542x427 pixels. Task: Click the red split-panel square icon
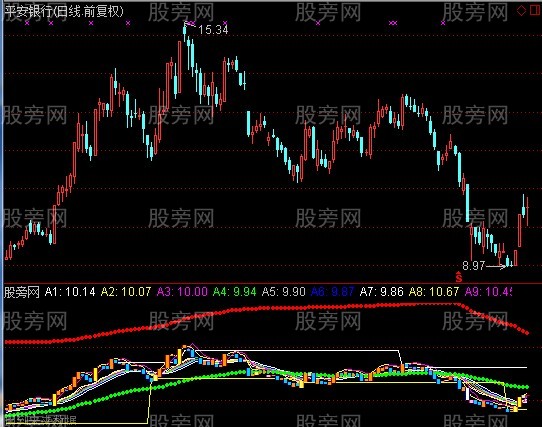pyautogui.click(x=535, y=11)
